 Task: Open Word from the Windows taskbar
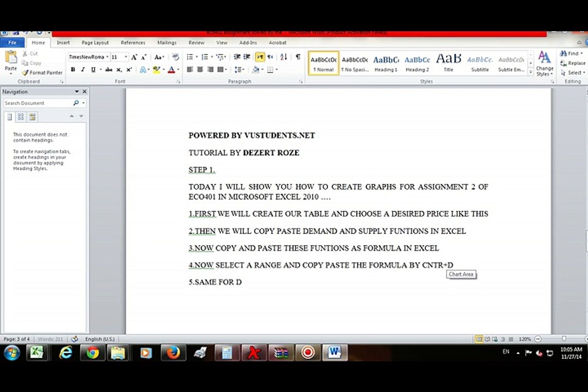pos(334,353)
